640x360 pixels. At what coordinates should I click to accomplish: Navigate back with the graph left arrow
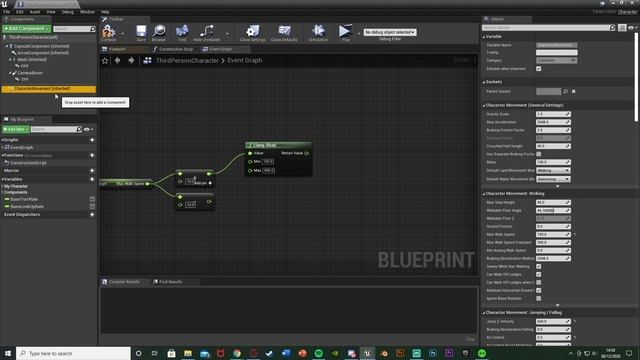[118, 60]
